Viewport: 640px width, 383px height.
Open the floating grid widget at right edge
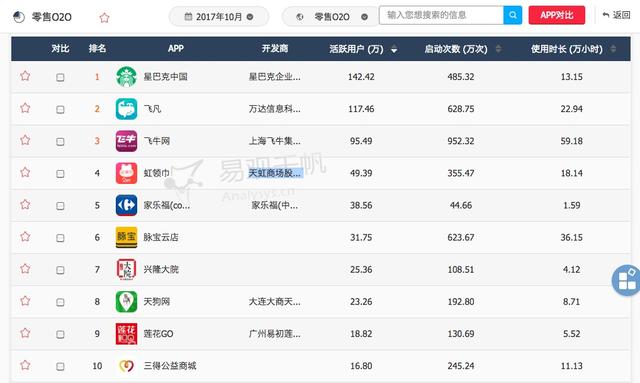(x=627, y=280)
